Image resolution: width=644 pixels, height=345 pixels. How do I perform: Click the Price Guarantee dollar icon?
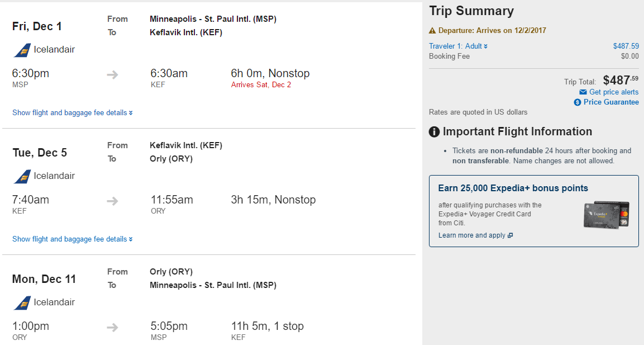coord(578,102)
